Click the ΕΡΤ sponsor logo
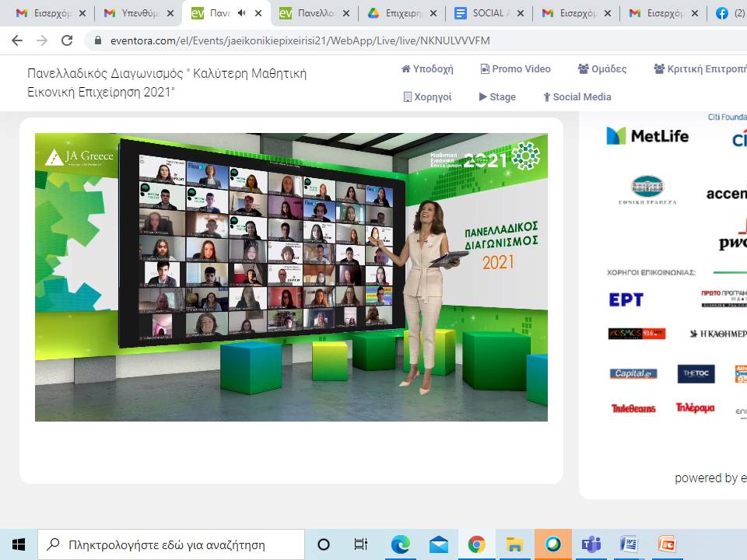747x560 pixels. [626, 299]
